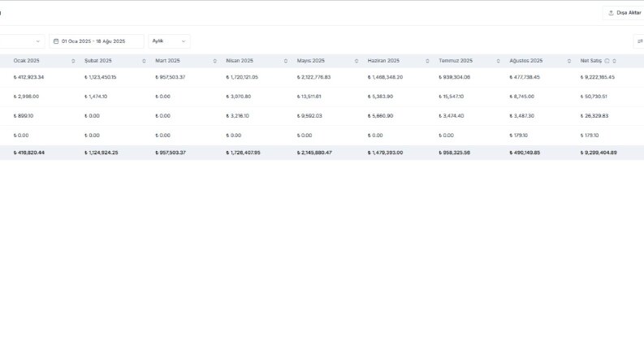The image size is (644, 362).
Task: Select the ₺ 26,329.83 cell
Action: pyautogui.click(x=594, y=116)
